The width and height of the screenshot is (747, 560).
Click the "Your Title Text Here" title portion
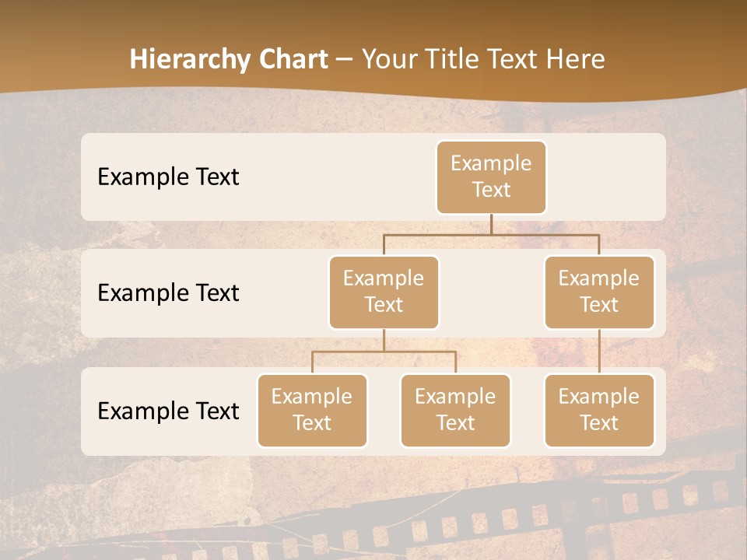pos(483,59)
